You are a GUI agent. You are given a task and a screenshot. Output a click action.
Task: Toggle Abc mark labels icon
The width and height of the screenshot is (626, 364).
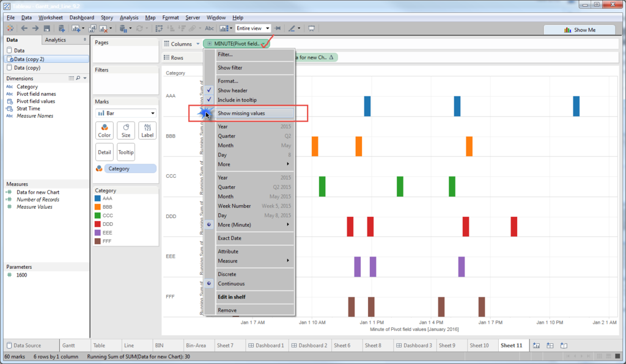[209, 28]
